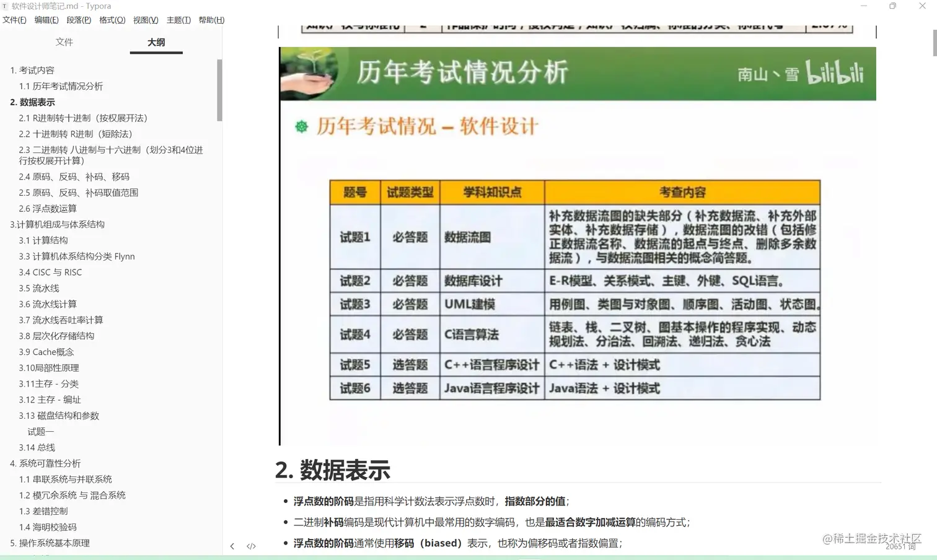
Task: Go to 3.6 流水线计算 entry
Action: pyautogui.click(x=48, y=304)
